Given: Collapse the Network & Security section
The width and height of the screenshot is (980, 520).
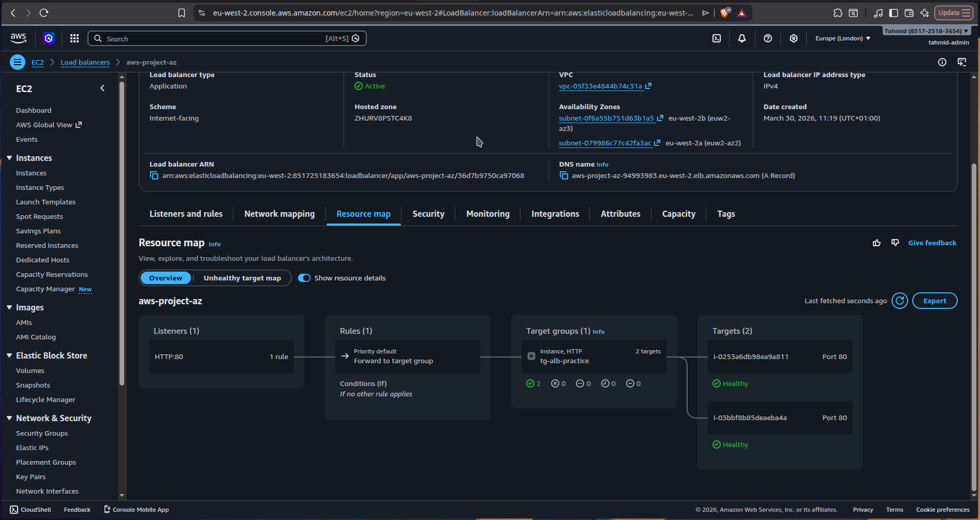Looking at the screenshot, I should click(9, 418).
